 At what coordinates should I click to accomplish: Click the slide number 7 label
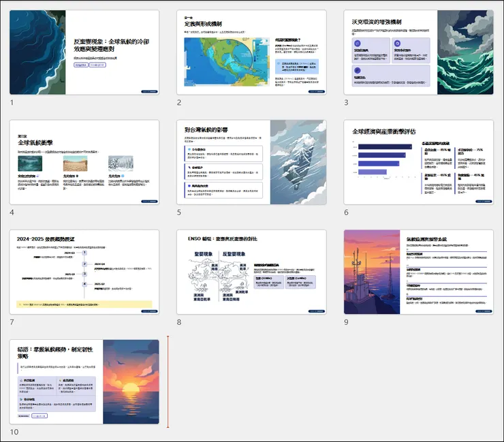[x=12, y=322]
